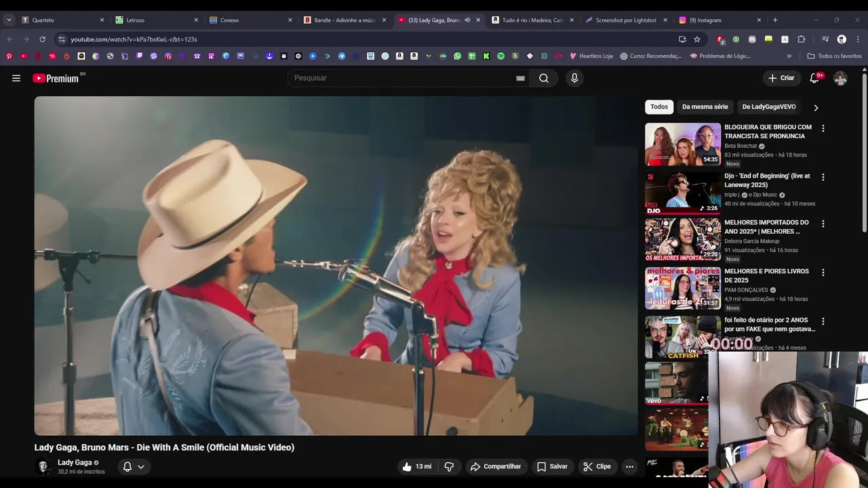The width and height of the screenshot is (868, 488).
Task: Open options for MELHORES IMPORTADOS video
Action: point(823,224)
